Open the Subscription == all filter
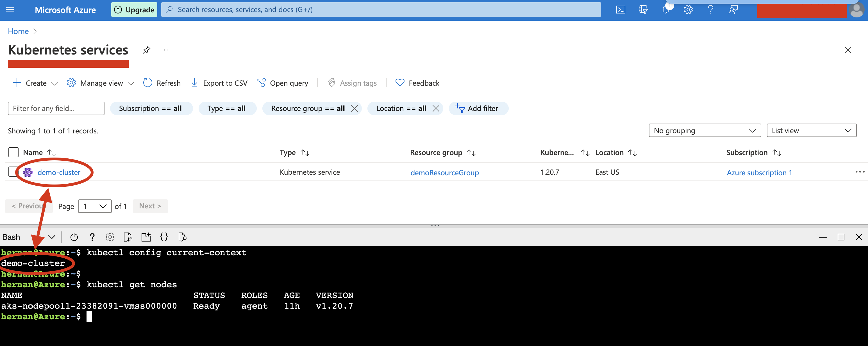The image size is (868, 346). click(x=151, y=108)
